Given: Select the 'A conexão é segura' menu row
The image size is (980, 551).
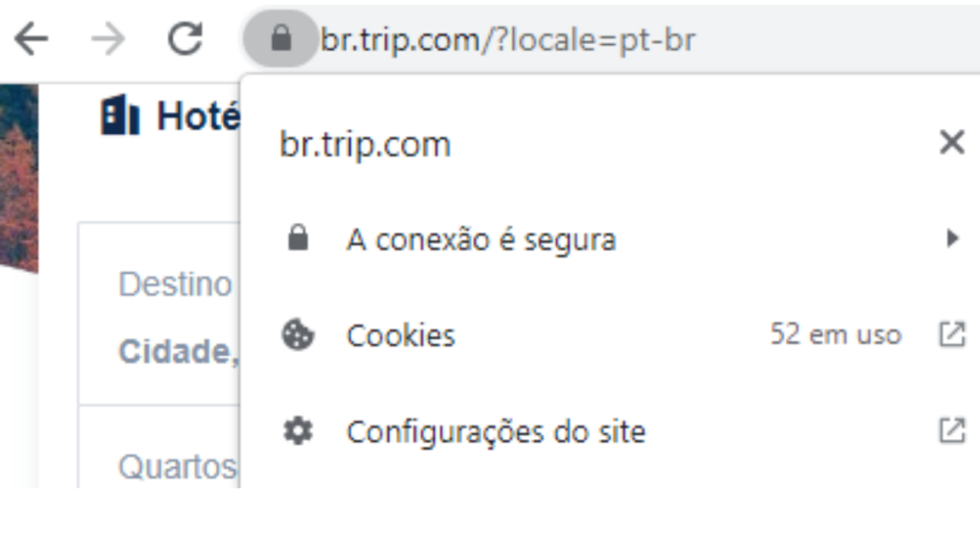Looking at the screenshot, I should point(483,238).
